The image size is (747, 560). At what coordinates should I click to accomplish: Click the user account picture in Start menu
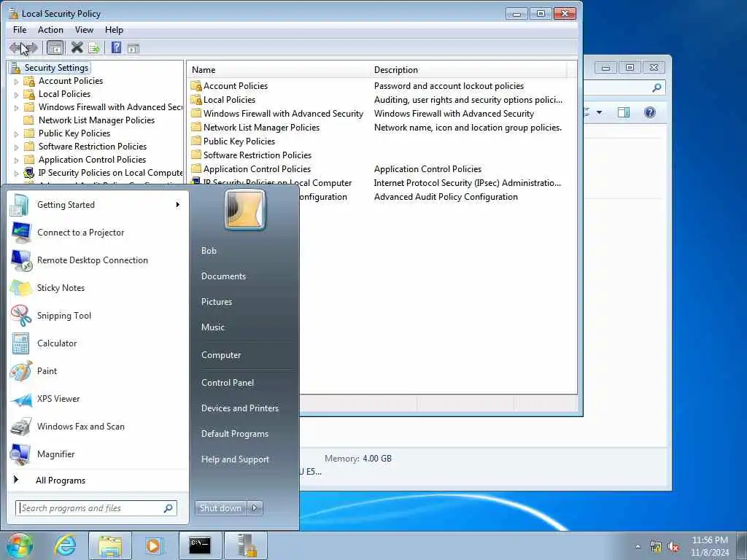245,210
